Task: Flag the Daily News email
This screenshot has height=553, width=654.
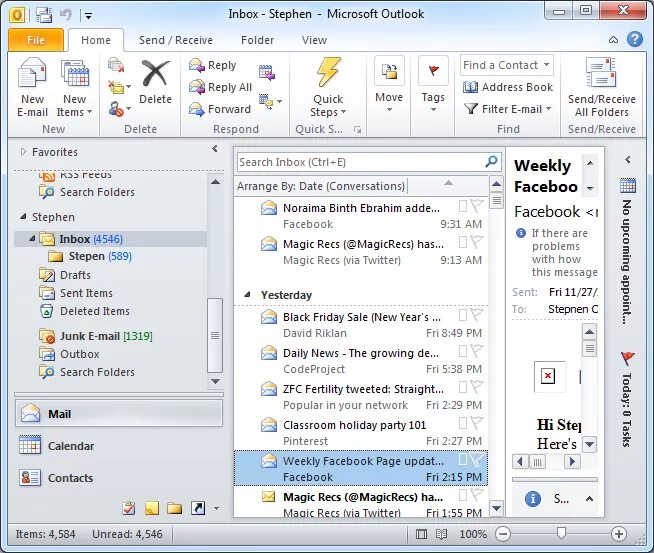Action: (476, 350)
